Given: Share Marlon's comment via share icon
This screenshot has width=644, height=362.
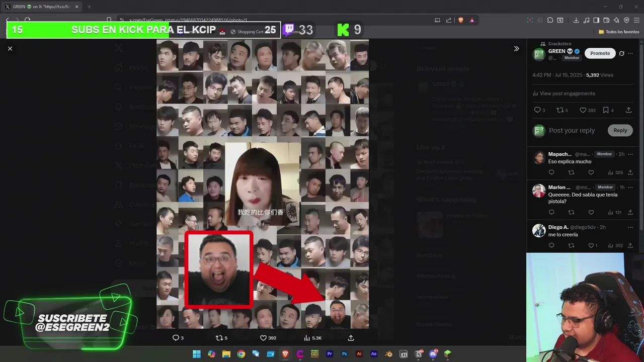Looking at the screenshot, I should (630, 212).
